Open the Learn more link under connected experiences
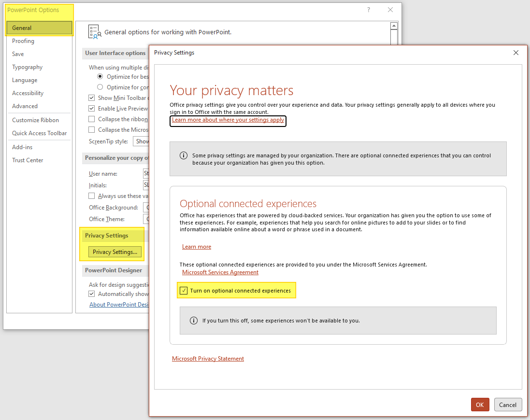 pos(196,247)
